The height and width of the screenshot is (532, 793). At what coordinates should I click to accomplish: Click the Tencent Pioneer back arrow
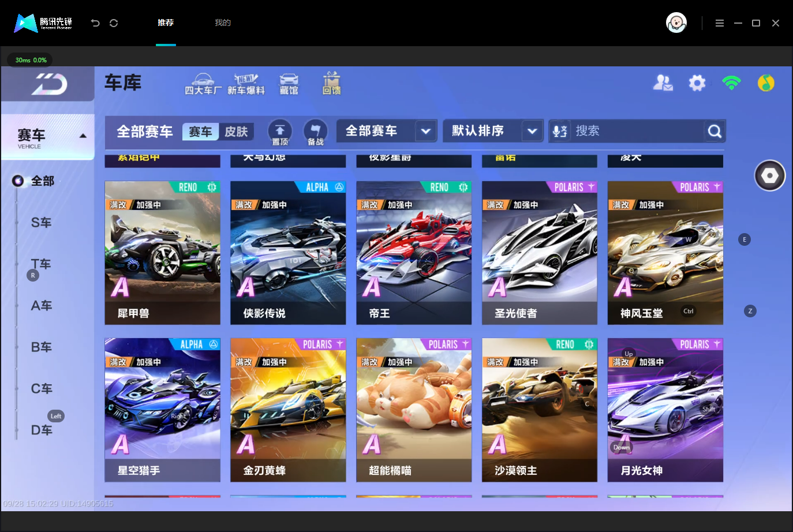point(95,23)
